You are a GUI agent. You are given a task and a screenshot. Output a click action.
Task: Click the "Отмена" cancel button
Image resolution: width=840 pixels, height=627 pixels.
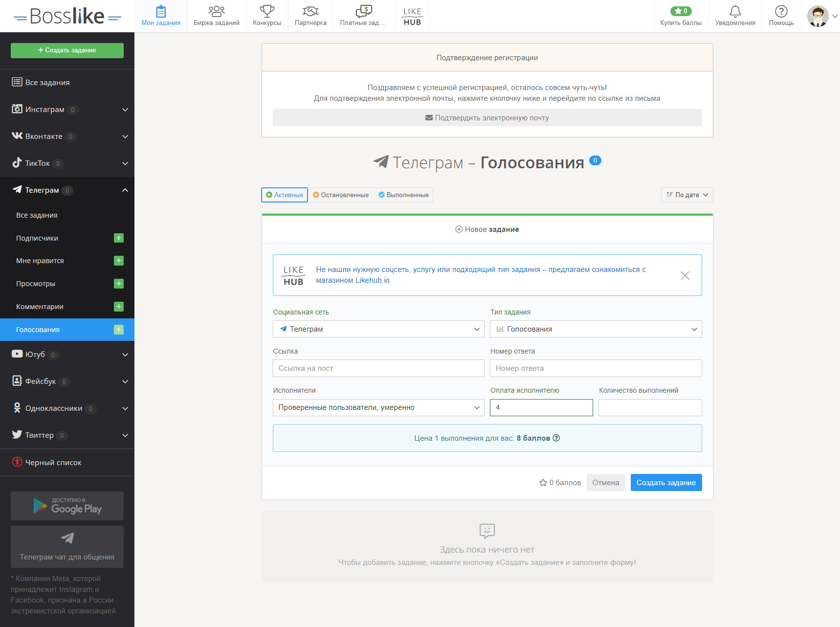tap(605, 483)
